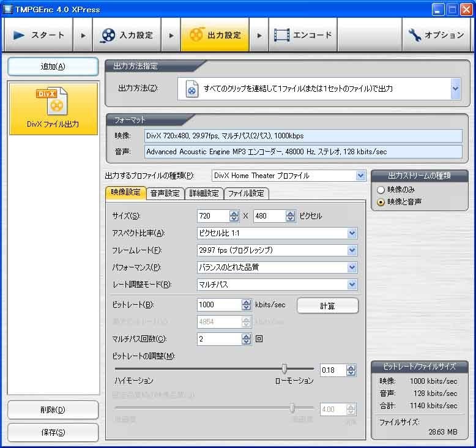Click the 計算 button
This screenshot has width=476, height=448.
[x=327, y=305]
